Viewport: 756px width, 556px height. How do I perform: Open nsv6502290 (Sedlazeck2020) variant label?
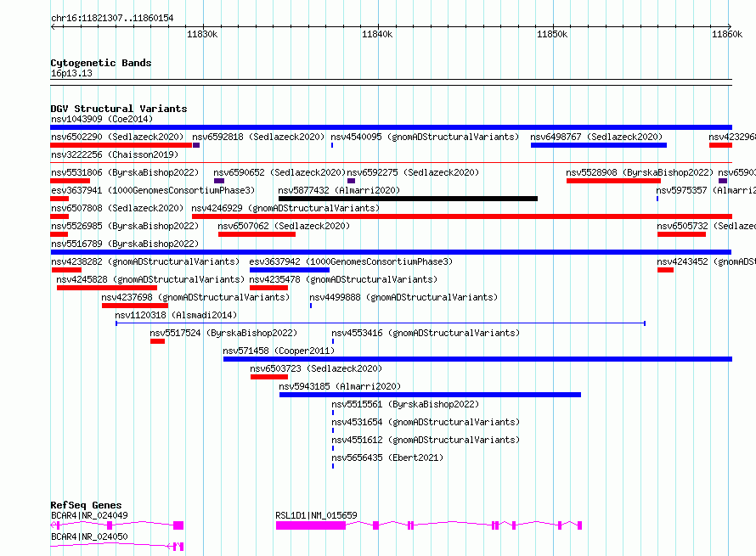point(117,137)
